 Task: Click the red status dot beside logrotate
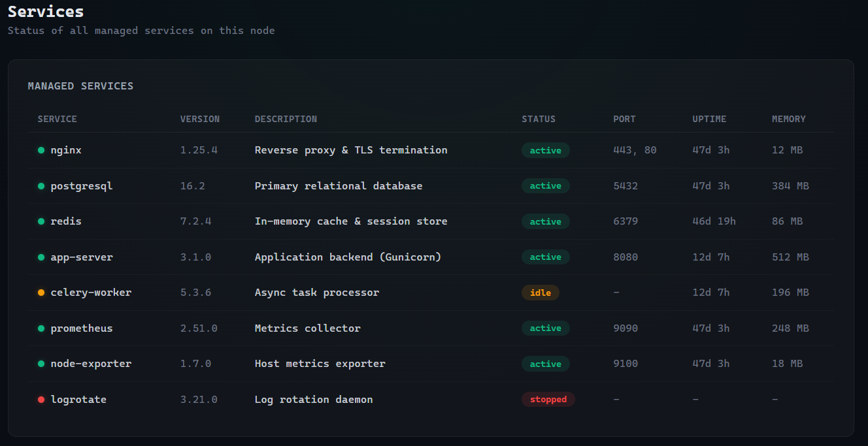(x=41, y=400)
